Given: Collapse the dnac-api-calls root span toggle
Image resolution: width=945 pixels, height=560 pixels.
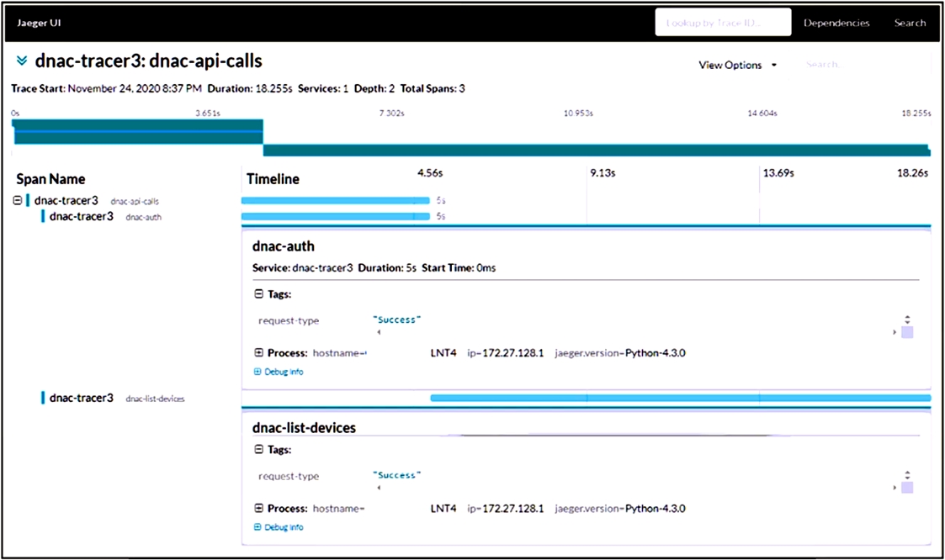Looking at the screenshot, I should pyautogui.click(x=18, y=201).
